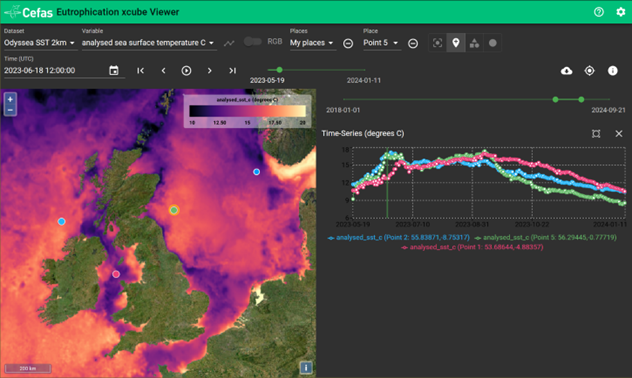The width and height of the screenshot is (632, 378).
Task: Toggle legend entry Point 1: 53.68644,-4.88357
Action: pos(472,247)
